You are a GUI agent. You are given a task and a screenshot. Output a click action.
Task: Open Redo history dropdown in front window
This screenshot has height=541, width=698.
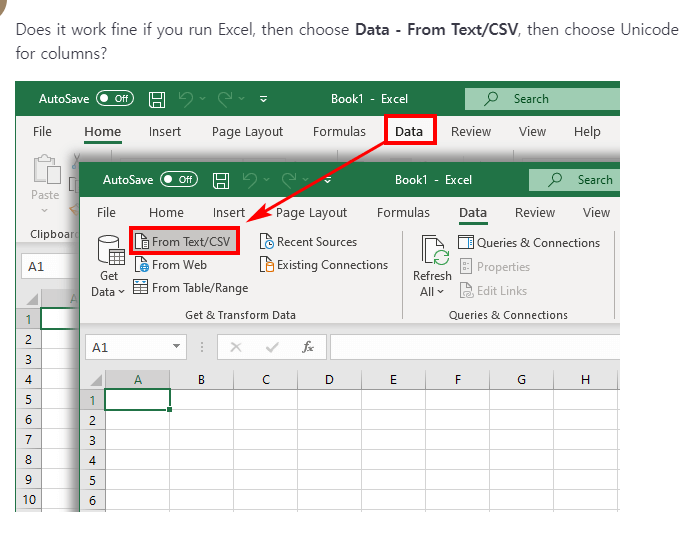click(305, 179)
